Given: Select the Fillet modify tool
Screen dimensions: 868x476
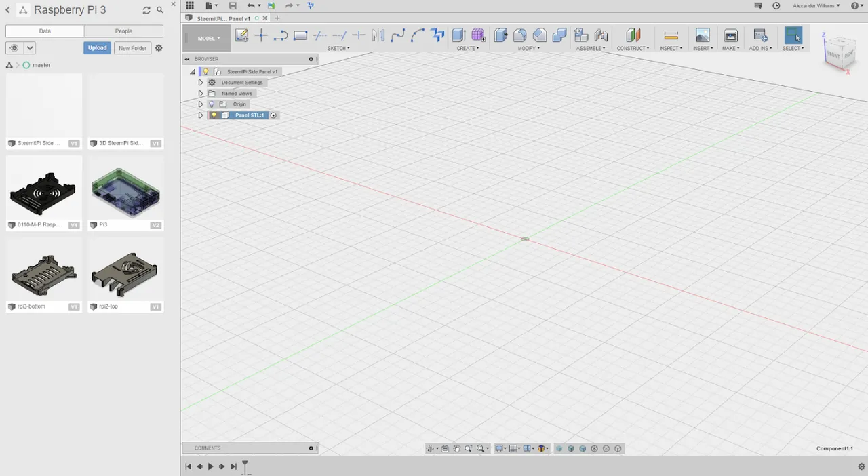Looking at the screenshot, I should point(520,35).
